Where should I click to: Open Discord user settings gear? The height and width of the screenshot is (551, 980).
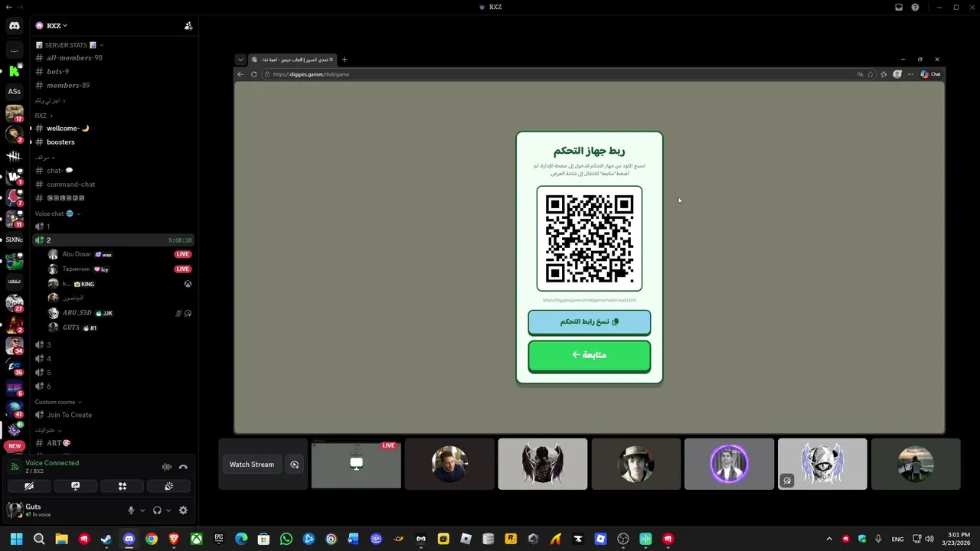point(183,510)
